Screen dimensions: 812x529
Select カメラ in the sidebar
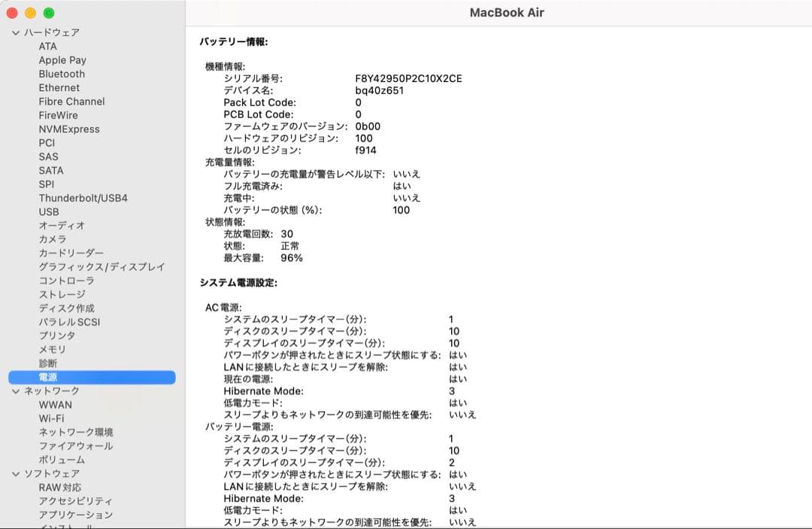(53, 239)
